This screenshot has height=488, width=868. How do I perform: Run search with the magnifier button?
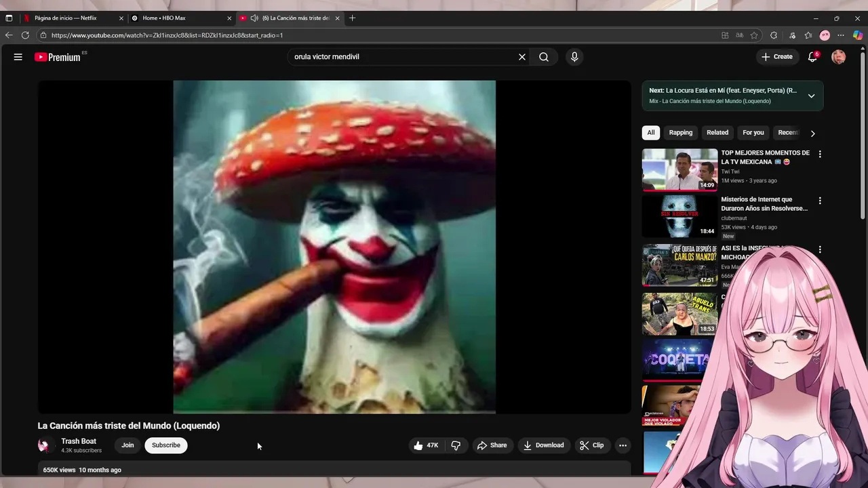coord(544,57)
